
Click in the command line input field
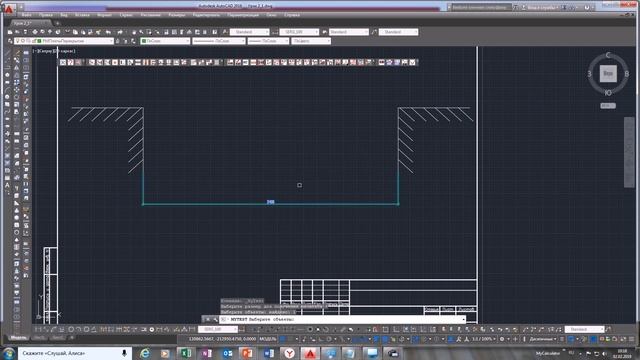343,319
